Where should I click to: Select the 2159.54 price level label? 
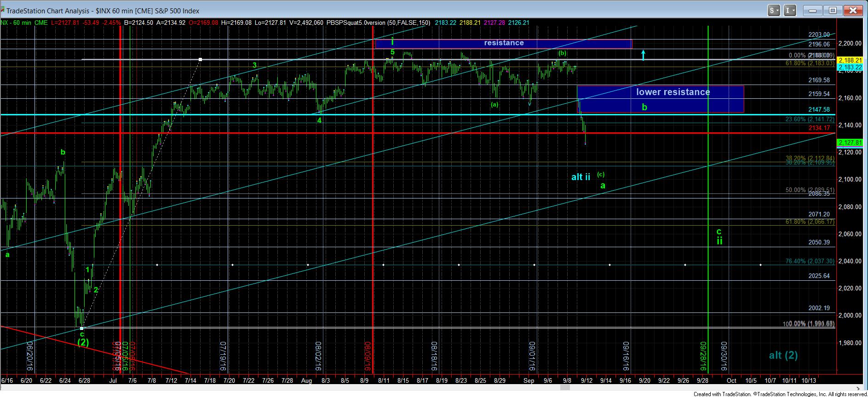(819, 94)
